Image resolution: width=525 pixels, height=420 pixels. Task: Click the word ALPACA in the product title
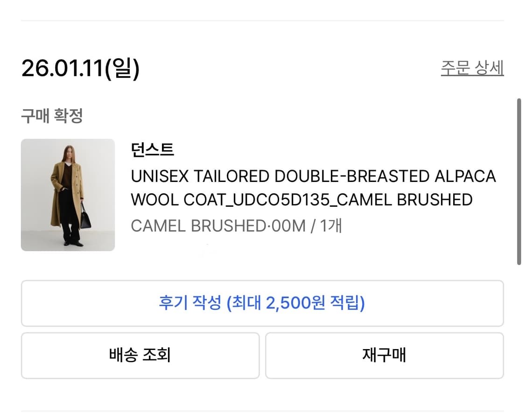tap(465, 176)
